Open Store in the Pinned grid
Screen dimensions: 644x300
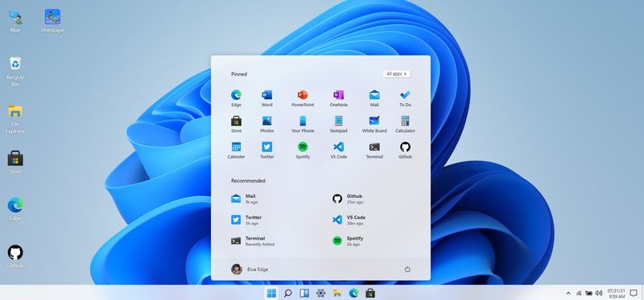click(236, 125)
